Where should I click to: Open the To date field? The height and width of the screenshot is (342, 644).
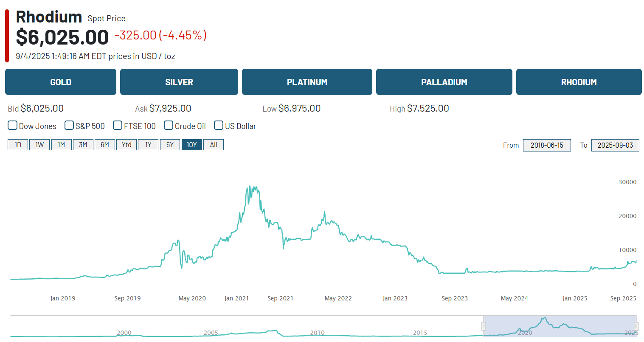click(x=615, y=145)
